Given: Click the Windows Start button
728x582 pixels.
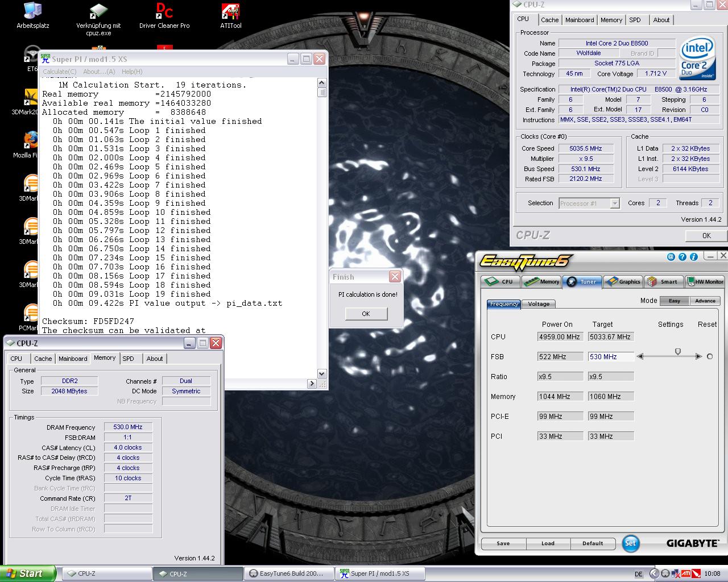Looking at the screenshot, I should click(x=28, y=573).
